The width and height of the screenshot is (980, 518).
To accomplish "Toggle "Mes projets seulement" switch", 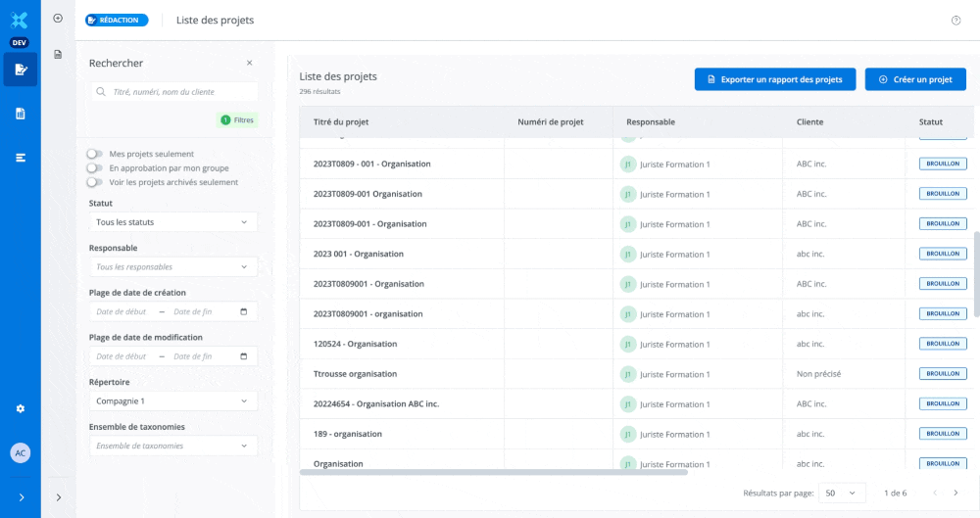I will coord(94,154).
